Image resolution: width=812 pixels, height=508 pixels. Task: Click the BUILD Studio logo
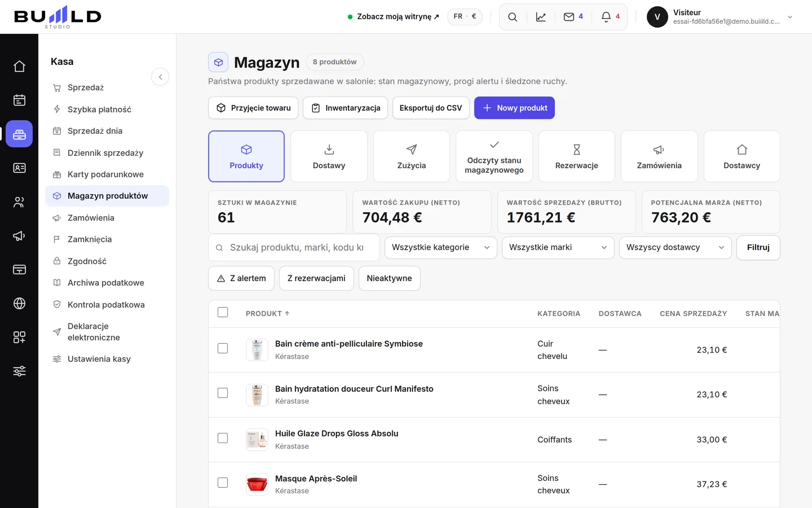[x=58, y=17]
